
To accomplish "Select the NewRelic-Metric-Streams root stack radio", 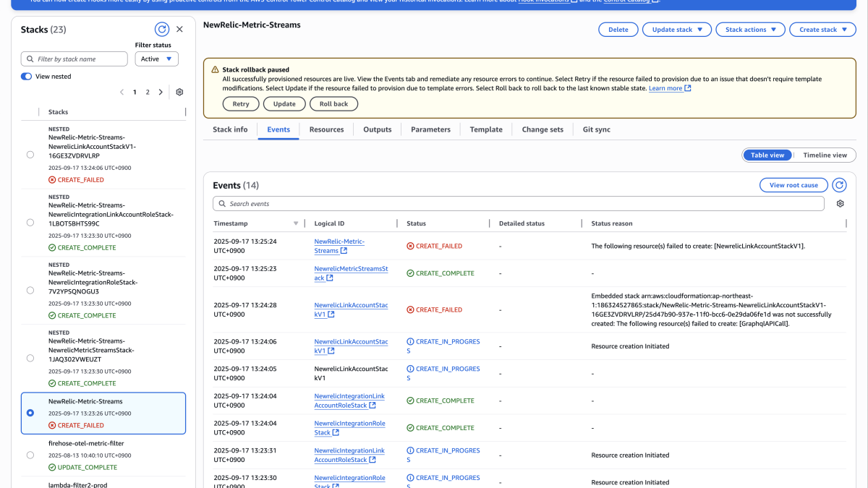I will (x=30, y=413).
